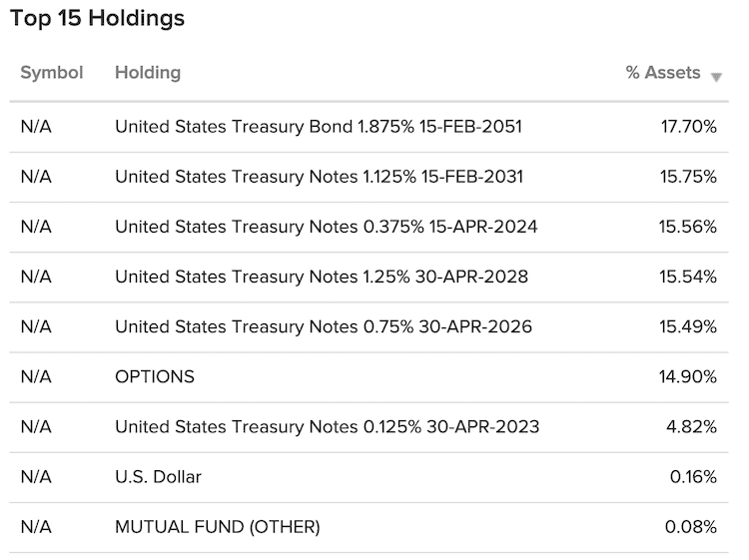
Task: Sort by the Symbol column header
Action: pos(52,73)
